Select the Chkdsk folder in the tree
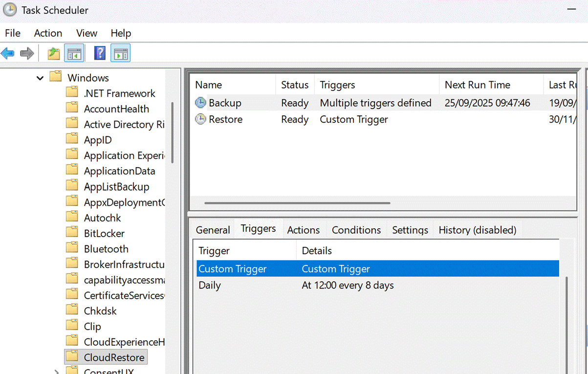588x374 pixels. 100,311
